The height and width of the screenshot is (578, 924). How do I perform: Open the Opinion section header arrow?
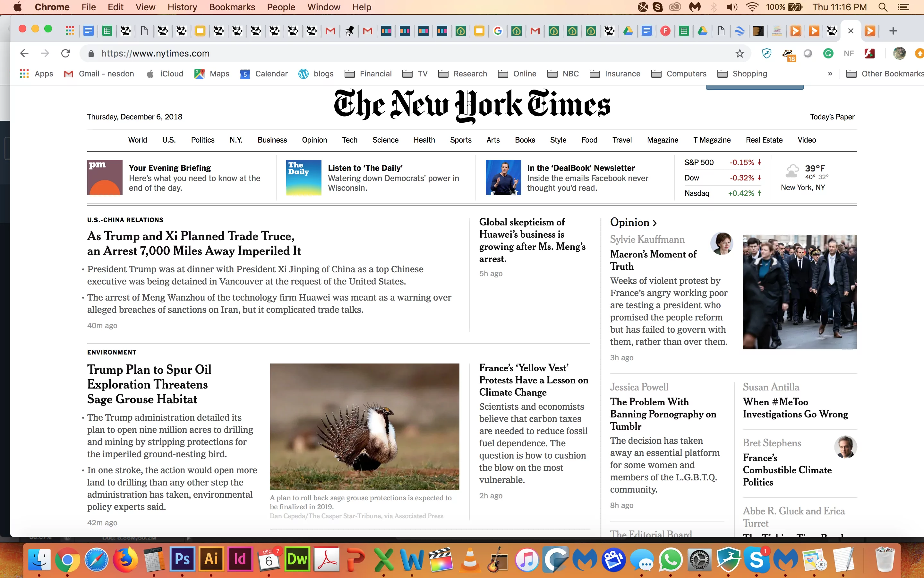[655, 223]
